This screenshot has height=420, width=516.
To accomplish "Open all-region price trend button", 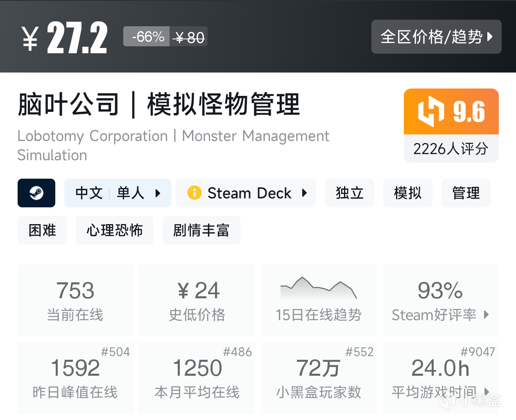I will [436, 37].
